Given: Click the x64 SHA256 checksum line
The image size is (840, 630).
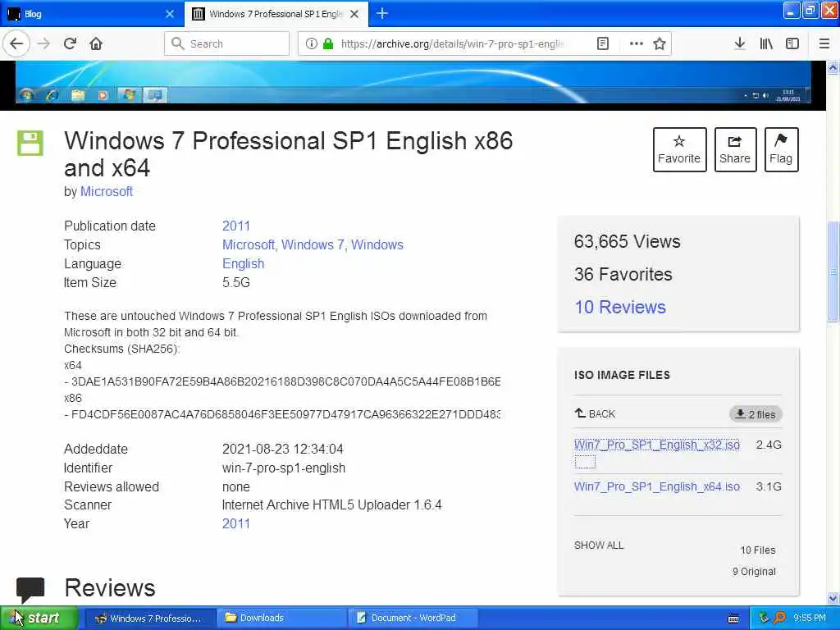Looking at the screenshot, I should (282, 381).
